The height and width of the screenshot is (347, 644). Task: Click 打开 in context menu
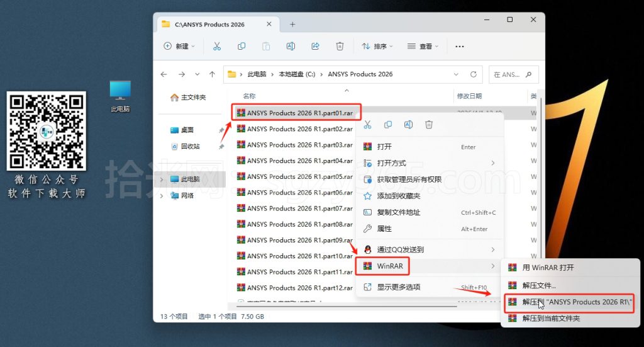tap(430, 147)
